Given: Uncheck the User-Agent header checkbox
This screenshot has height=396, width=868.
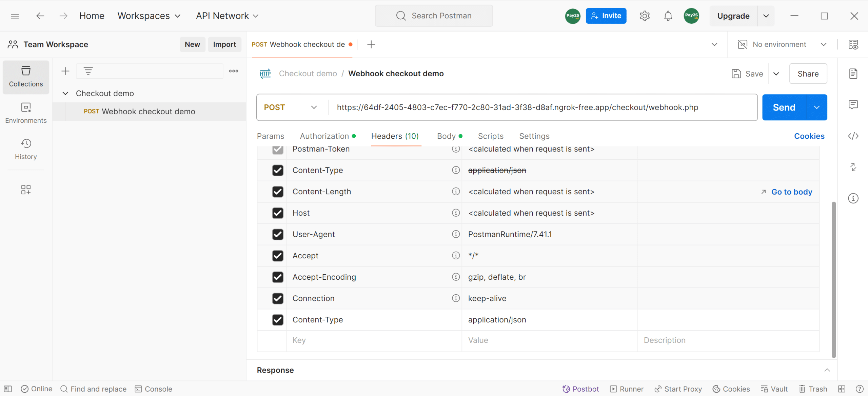Looking at the screenshot, I should tap(278, 234).
